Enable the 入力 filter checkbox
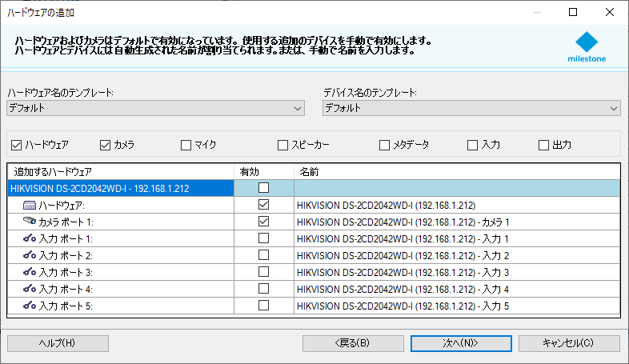629x364 pixels. [x=473, y=145]
